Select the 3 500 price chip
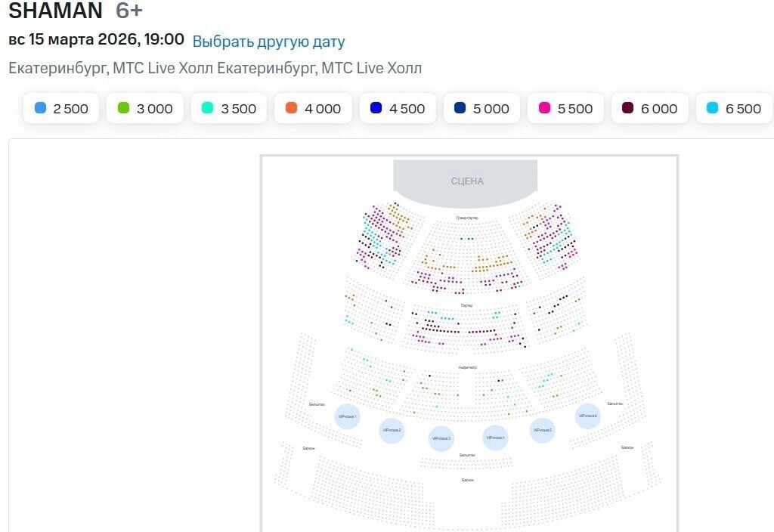This screenshot has height=532, width=774. [x=229, y=108]
